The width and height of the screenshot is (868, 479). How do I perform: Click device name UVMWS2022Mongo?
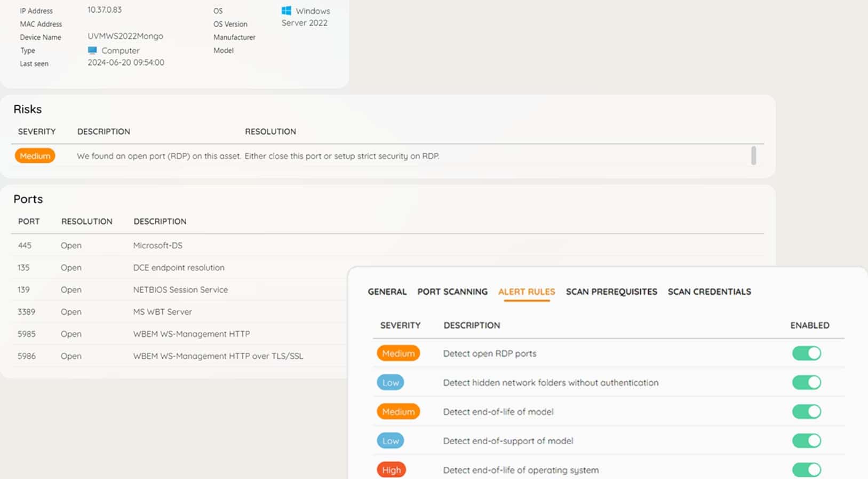[125, 36]
